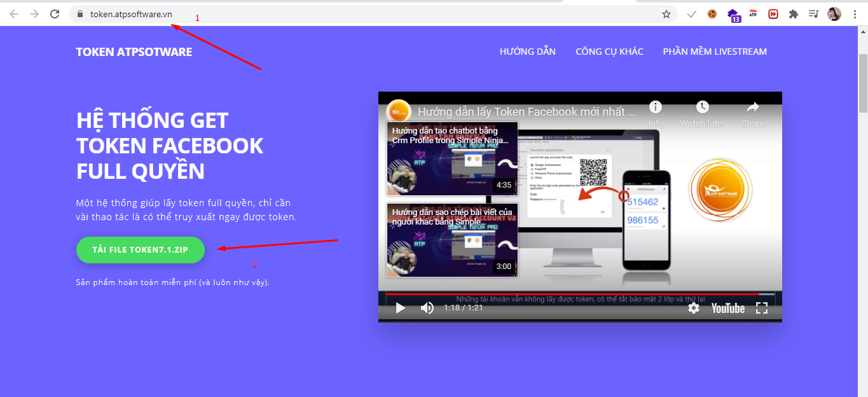
Task: Open the CÔNG CỤ KHÁC menu
Action: [609, 52]
